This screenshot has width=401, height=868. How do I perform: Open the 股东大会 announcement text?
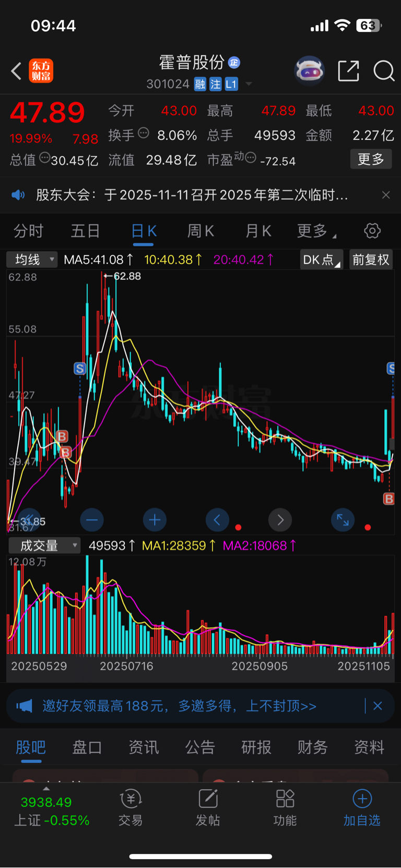point(192,195)
